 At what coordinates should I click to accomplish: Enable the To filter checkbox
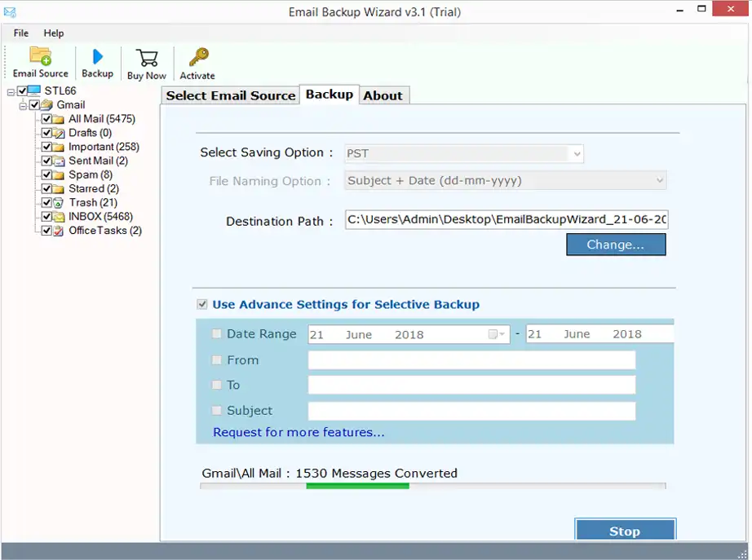[217, 385]
